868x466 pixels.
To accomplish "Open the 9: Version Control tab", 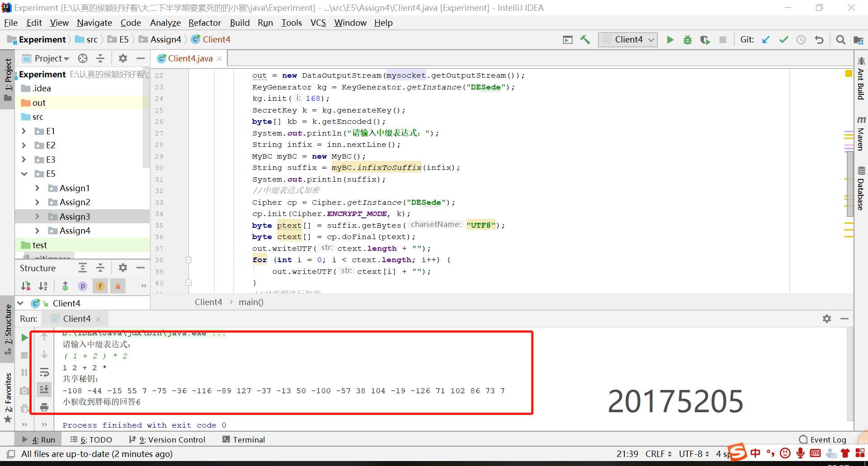I will point(167,440).
